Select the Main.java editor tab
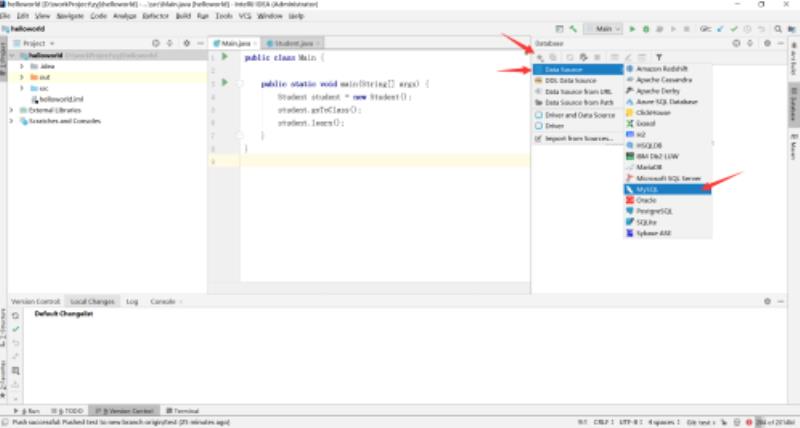The image size is (800, 428). (x=236, y=43)
